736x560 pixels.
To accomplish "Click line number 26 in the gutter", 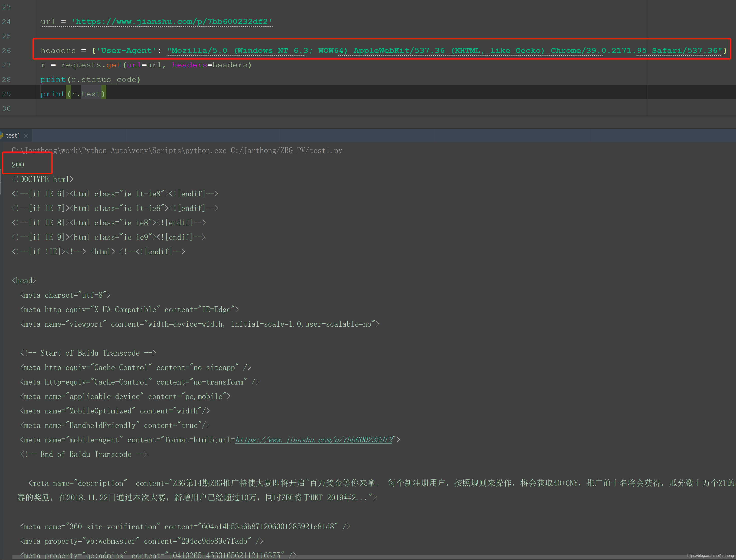I will click(x=6, y=51).
